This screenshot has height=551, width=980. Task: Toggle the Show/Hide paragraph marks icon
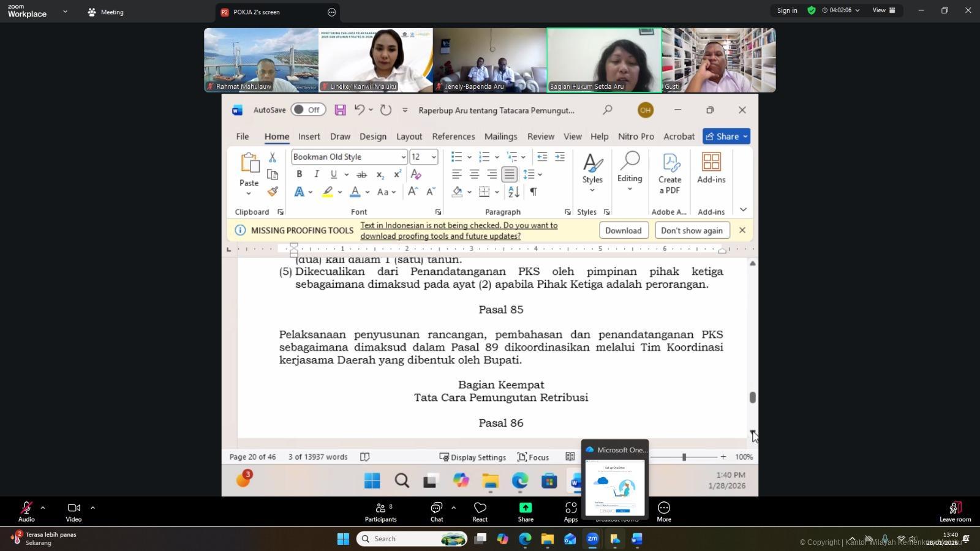(x=533, y=192)
